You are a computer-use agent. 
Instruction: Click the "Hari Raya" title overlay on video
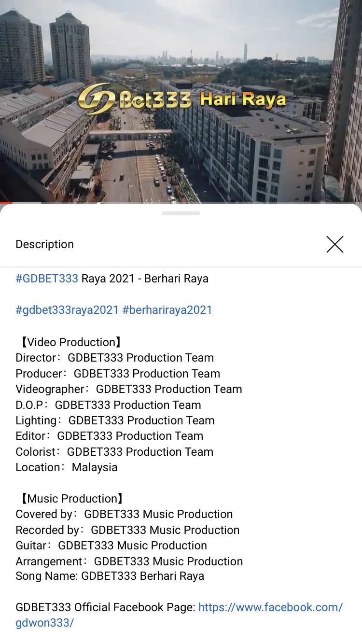pos(243,100)
